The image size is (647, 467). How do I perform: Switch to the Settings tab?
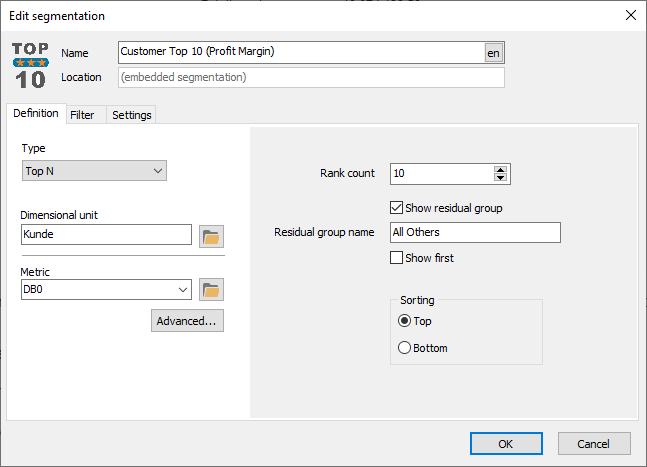tap(132, 115)
